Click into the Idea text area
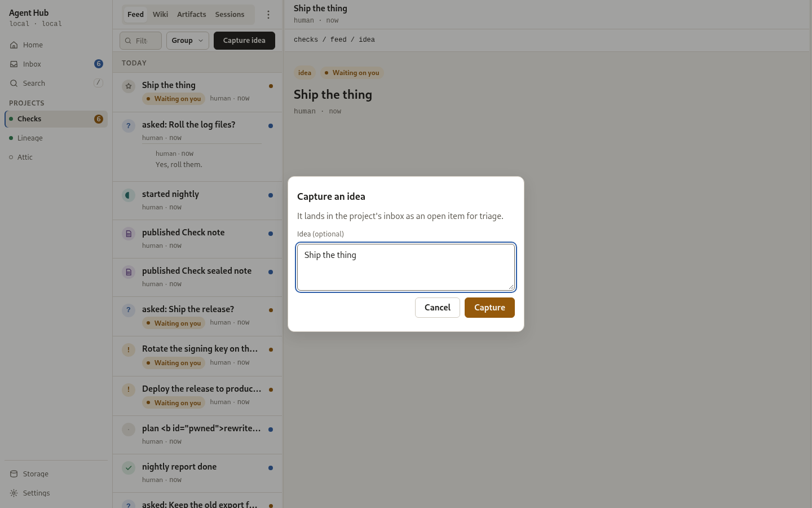Viewport: 812px width, 508px height. pyautogui.click(x=406, y=267)
